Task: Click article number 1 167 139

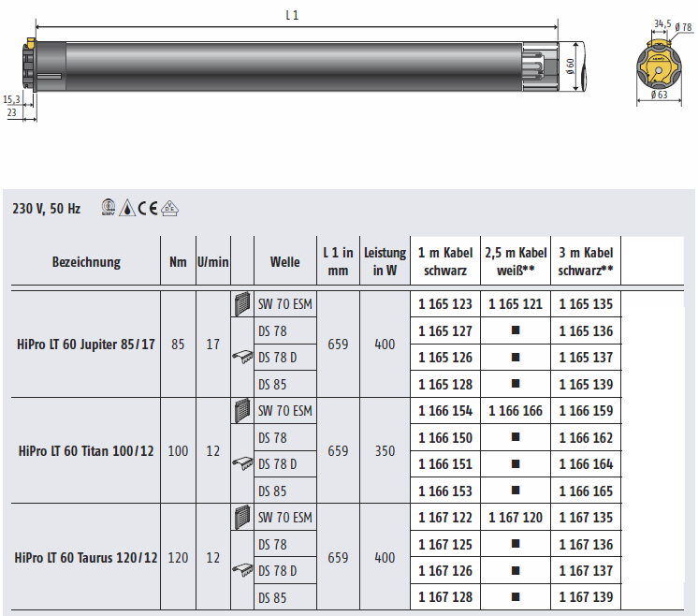Action: [x=585, y=597]
